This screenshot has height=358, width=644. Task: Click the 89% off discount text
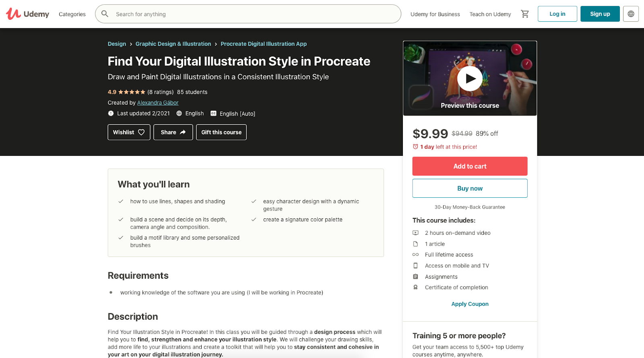click(487, 134)
